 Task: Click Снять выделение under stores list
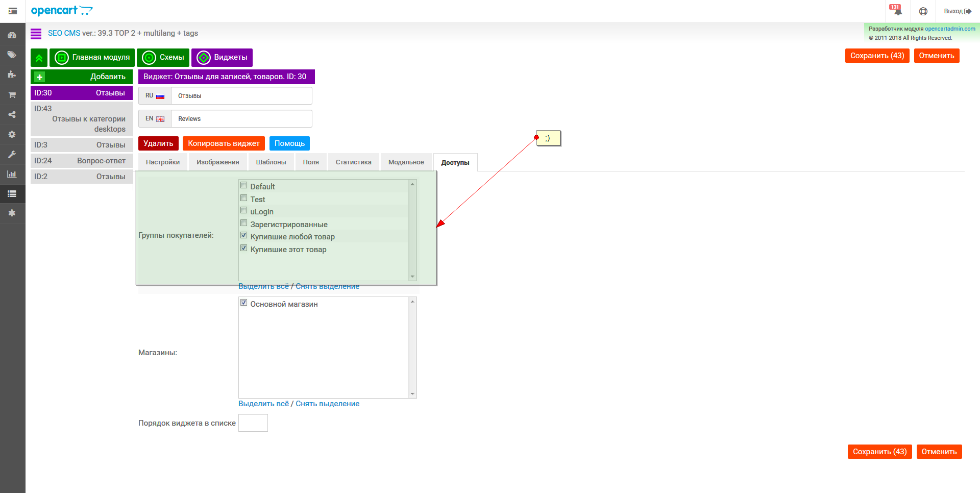pos(328,404)
